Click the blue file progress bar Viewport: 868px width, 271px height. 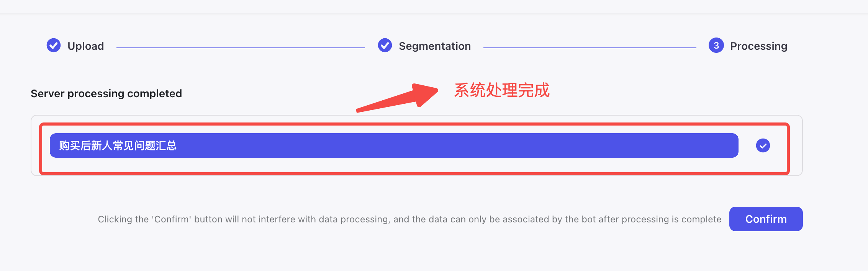tap(394, 145)
